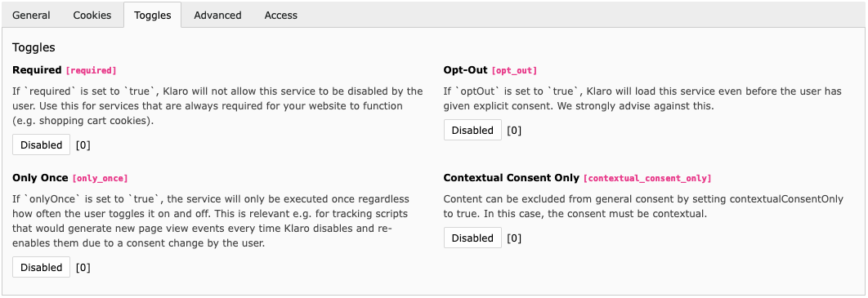Switch to the General tab
Viewport: 868px width, 298px height.
[32, 16]
